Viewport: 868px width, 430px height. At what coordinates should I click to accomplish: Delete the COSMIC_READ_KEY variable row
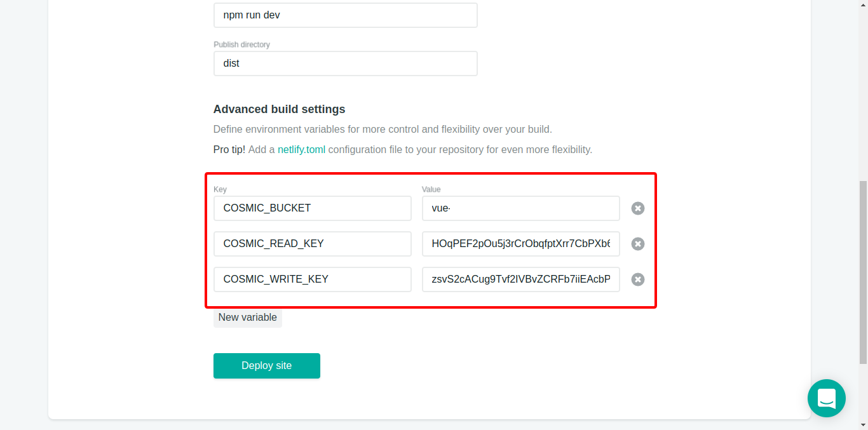click(x=638, y=244)
